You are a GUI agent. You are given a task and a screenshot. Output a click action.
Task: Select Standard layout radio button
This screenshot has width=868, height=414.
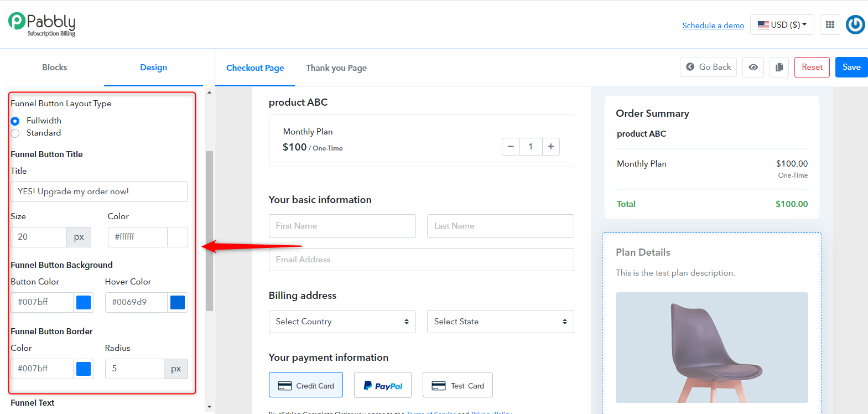click(15, 133)
